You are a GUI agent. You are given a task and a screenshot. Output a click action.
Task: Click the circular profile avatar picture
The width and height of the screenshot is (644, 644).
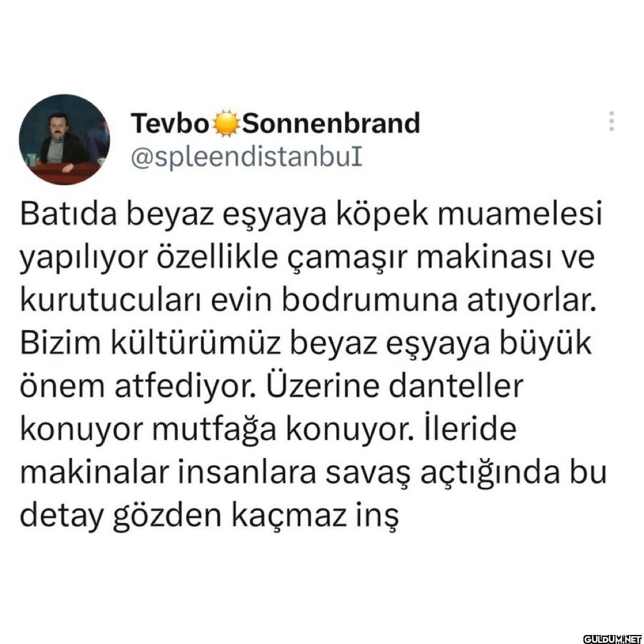[x=64, y=140]
